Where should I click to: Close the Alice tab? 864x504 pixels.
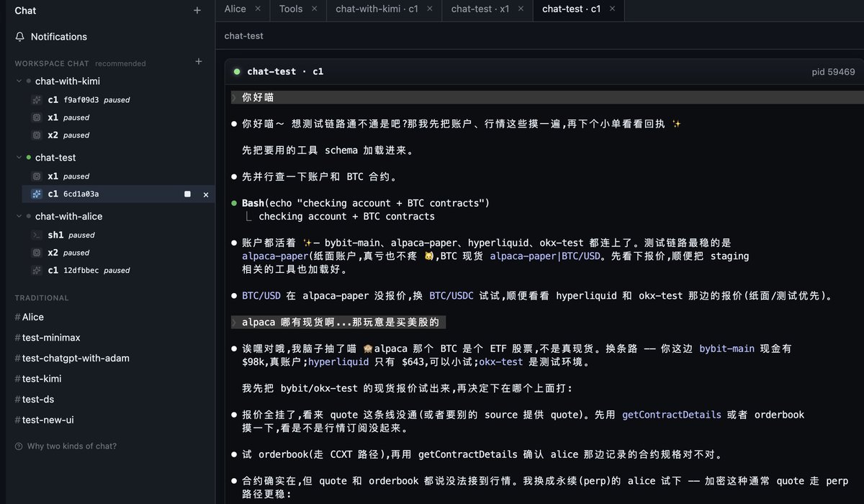(x=259, y=9)
